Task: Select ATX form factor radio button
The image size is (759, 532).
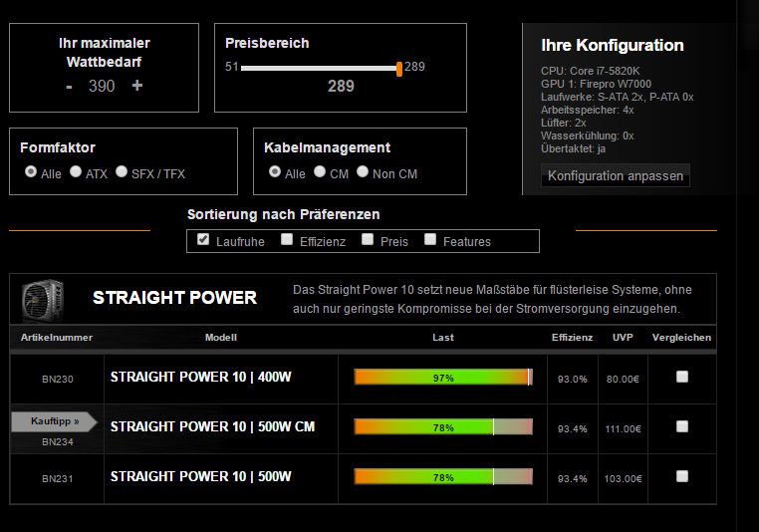Action: (x=76, y=171)
